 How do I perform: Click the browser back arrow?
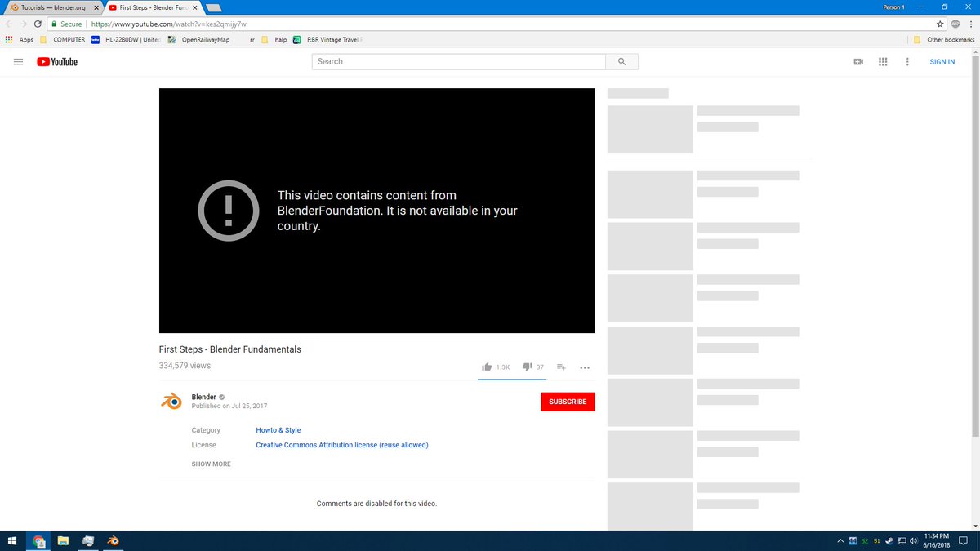point(10,24)
